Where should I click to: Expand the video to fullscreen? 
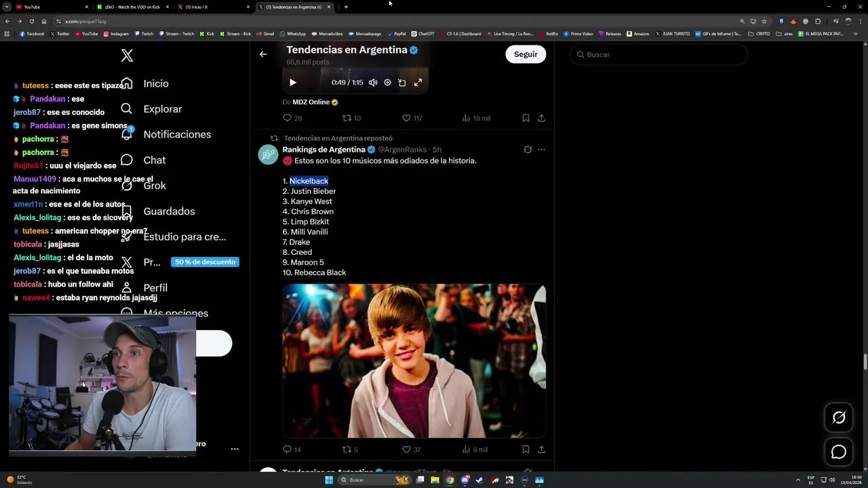point(418,83)
